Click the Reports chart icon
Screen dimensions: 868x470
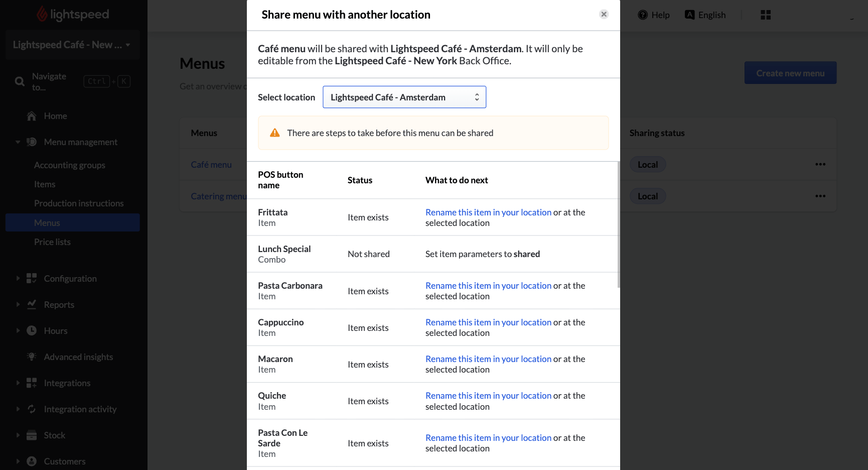click(32, 305)
